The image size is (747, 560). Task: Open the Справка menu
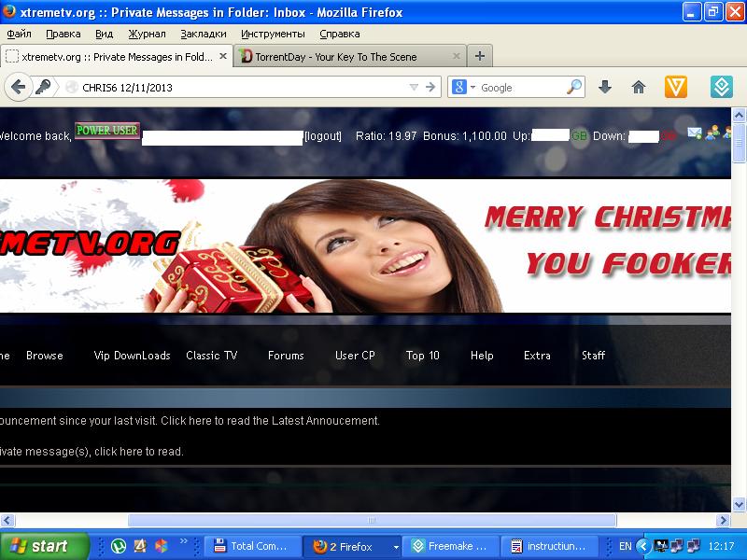pos(339,34)
